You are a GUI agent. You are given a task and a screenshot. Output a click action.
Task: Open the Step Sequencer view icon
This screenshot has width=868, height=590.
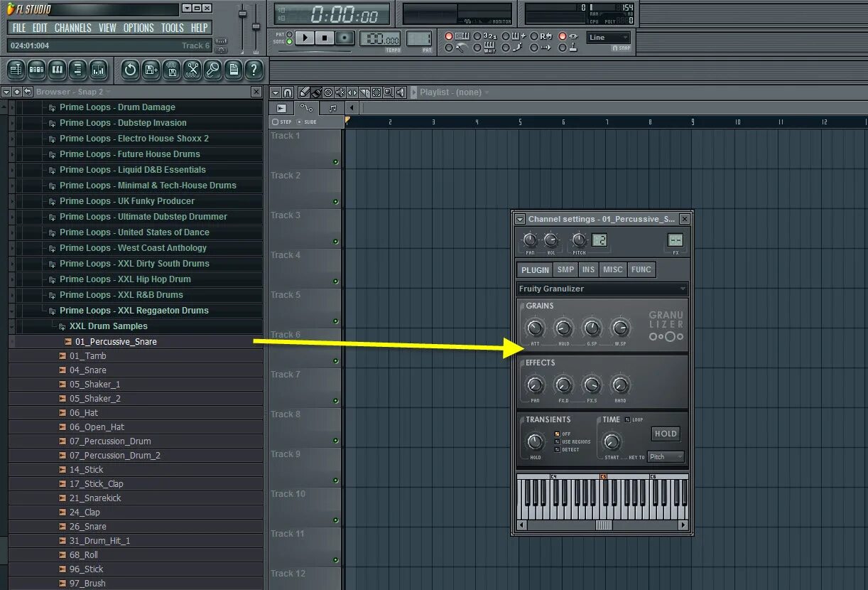pos(36,70)
